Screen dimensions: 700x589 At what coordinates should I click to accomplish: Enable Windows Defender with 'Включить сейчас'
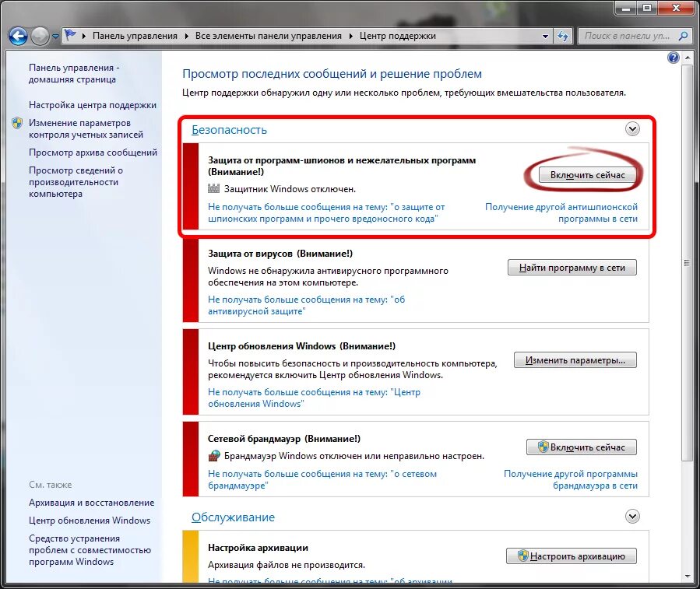pyautogui.click(x=587, y=175)
